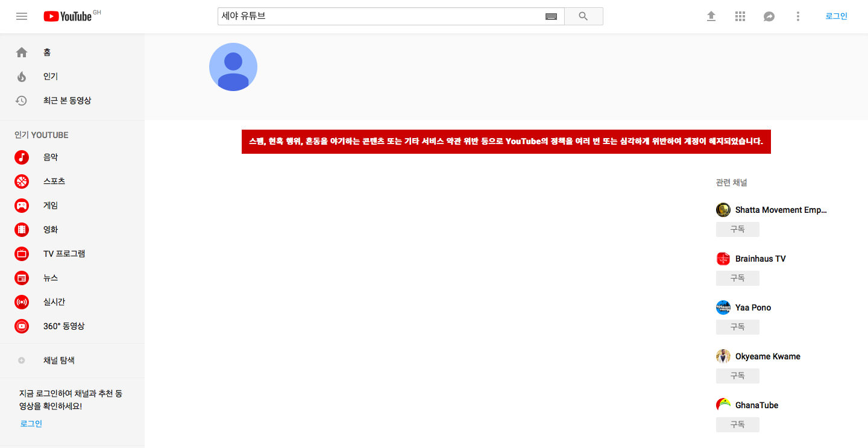Click the YouTube logo
The width and height of the screenshot is (868, 448).
coord(68,16)
